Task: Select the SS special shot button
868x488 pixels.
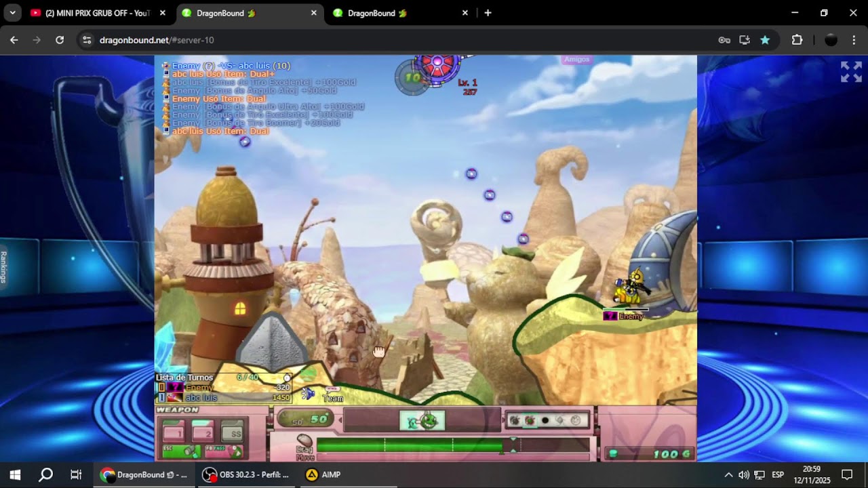Action: (233, 432)
